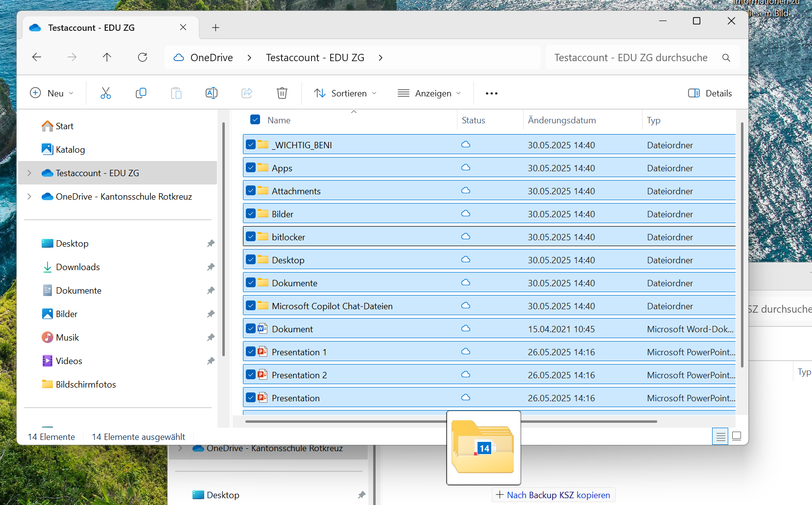Click the Paste clipboard icon
812x505 pixels.
[x=176, y=93]
